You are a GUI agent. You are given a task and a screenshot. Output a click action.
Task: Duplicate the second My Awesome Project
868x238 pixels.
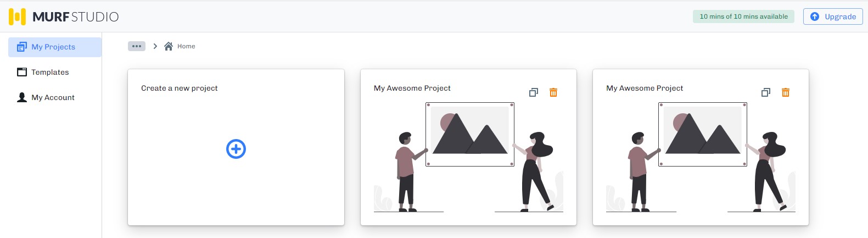pos(766,92)
